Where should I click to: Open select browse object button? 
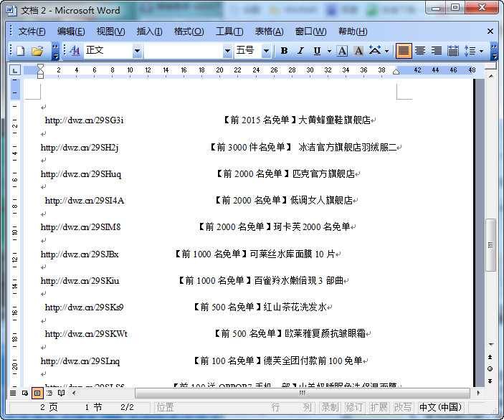pyautogui.click(x=490, y=368)
